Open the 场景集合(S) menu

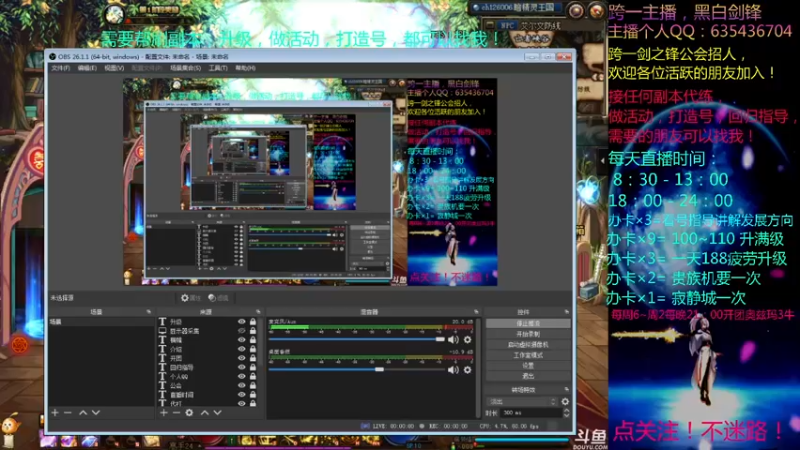186,68
